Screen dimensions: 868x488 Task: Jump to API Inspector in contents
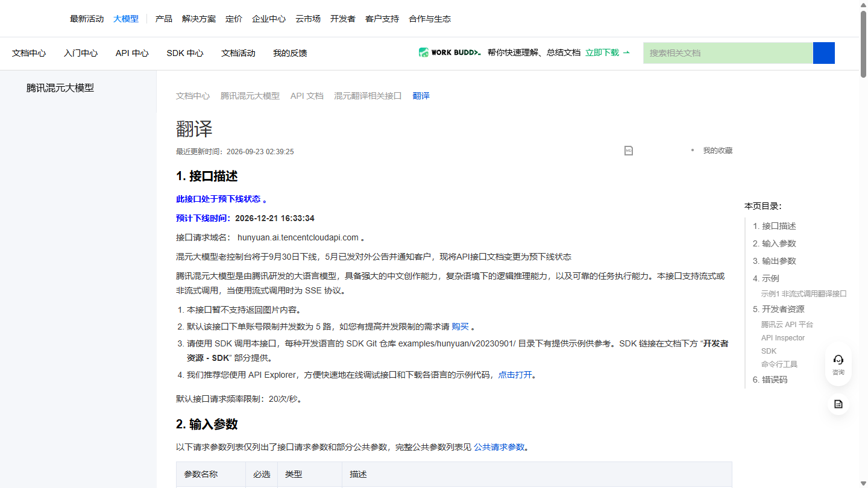[x=783, y=338]
